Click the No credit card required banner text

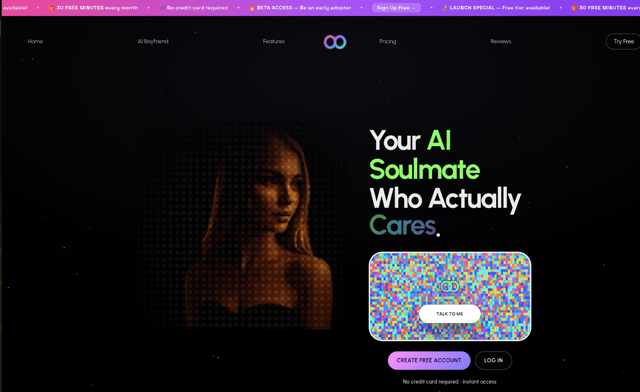(197, 8)
